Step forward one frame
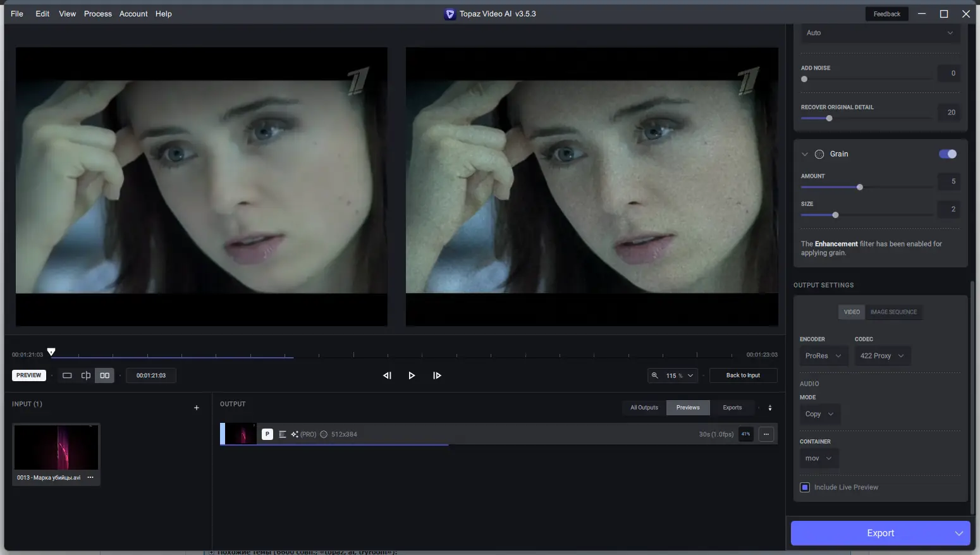Viewport: 980px width, 555px height. pyautogui.click(x=437, y=375)
